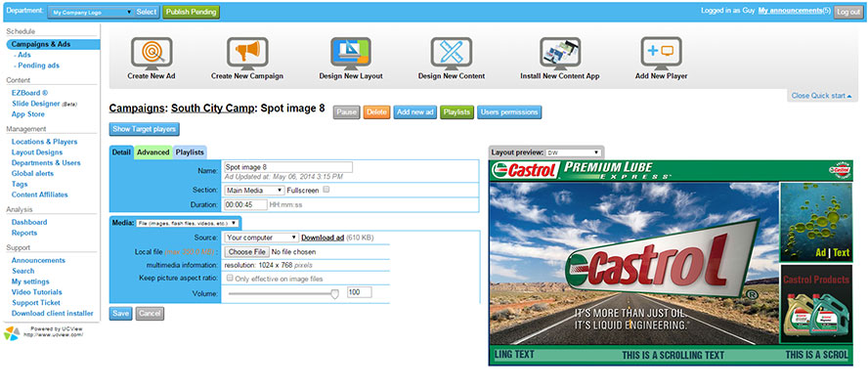Click the Add New Player icon
868x391 pixels.
click(x=661, y=53)
